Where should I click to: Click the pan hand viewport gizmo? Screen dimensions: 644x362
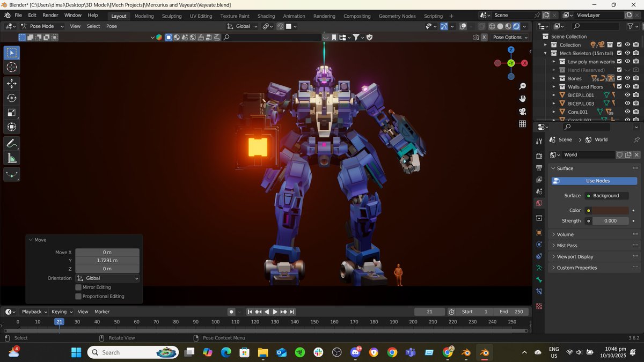tap(522, 99)
